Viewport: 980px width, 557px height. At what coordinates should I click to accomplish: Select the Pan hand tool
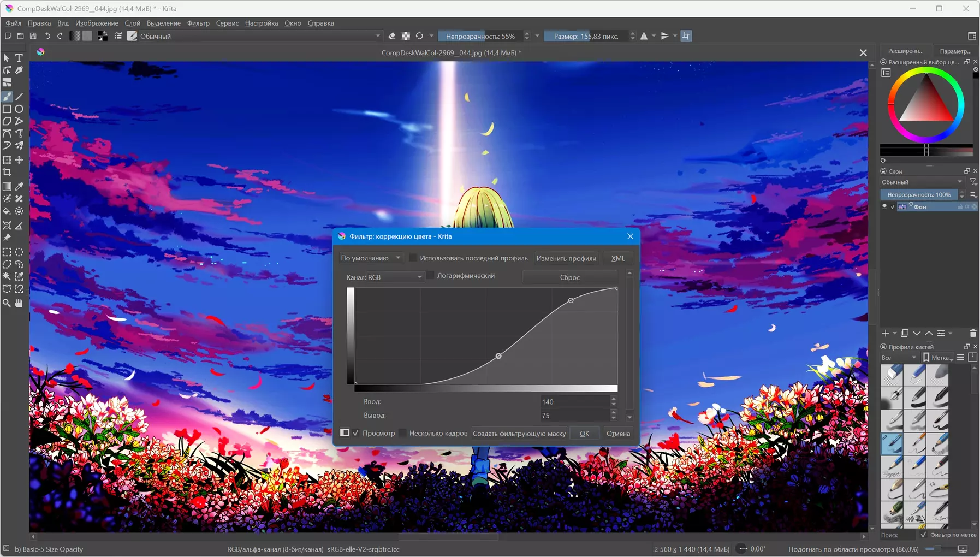pyautogui.click(x=19, y=303)
